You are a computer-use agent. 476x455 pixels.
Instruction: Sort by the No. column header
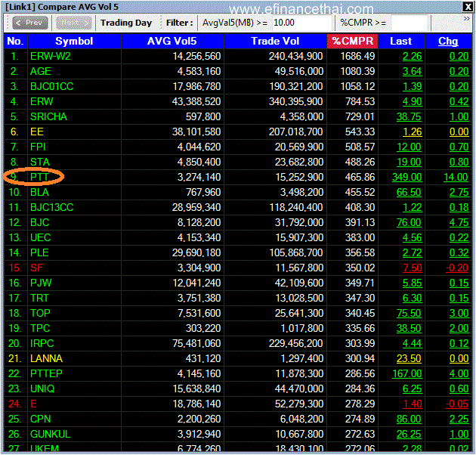coord(15,41)
